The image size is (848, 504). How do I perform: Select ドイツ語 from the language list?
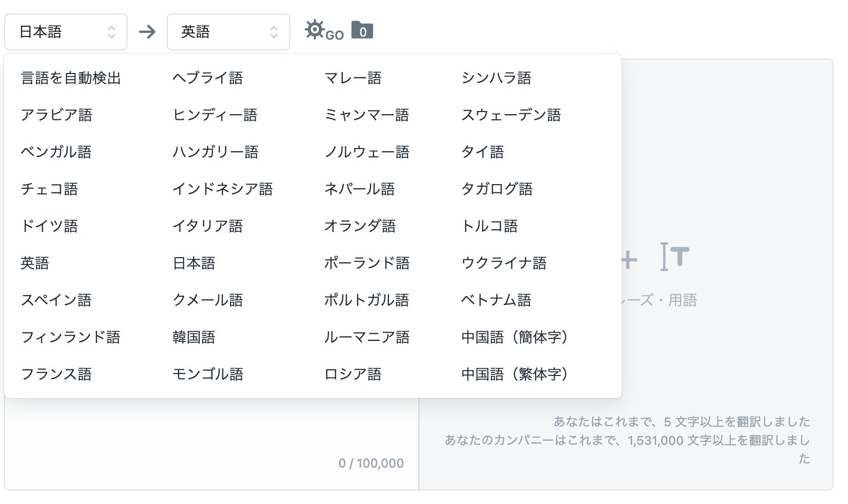pos(49,226)
